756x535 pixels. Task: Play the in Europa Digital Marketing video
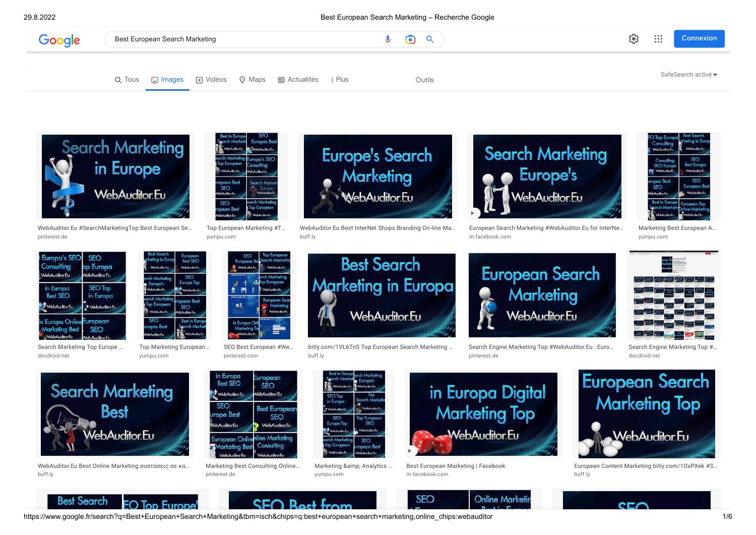(409, 450)
